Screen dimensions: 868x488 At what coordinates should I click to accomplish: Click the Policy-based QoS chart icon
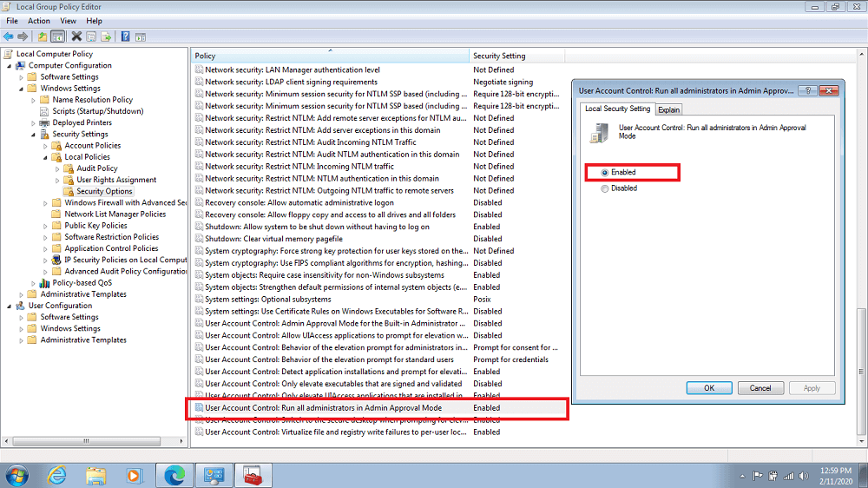pos(44,282)
